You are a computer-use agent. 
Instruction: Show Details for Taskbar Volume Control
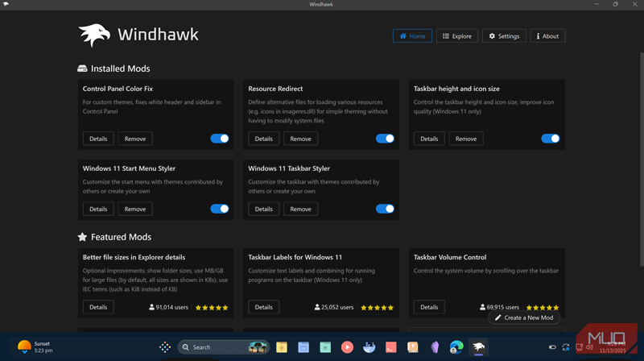click(x=429, y=307)
